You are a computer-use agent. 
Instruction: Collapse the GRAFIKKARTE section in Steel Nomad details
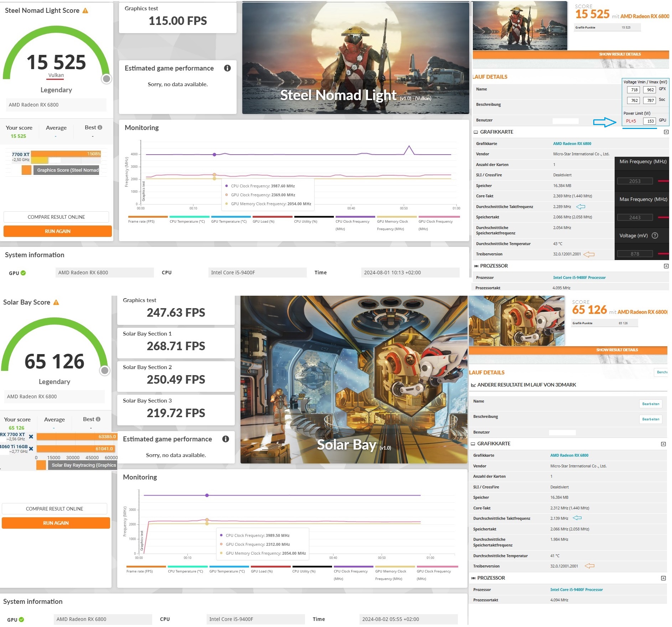point(666,132)
